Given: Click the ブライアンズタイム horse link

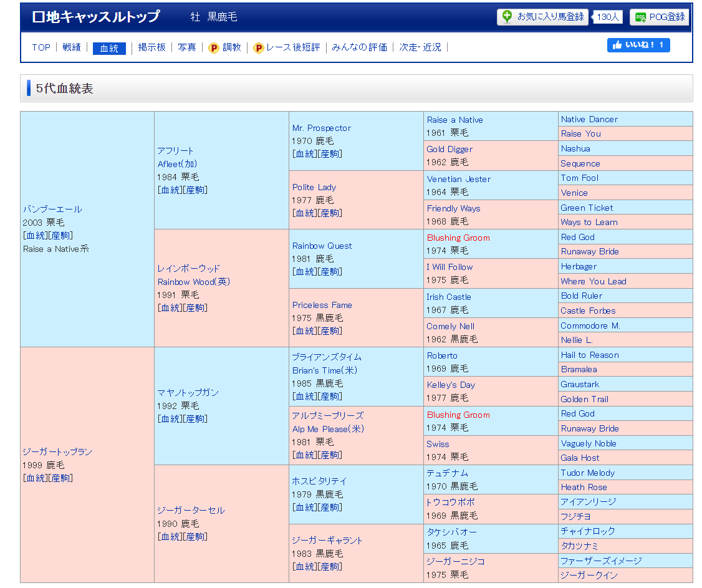Looking at the screenshot, I should (326, 357).
